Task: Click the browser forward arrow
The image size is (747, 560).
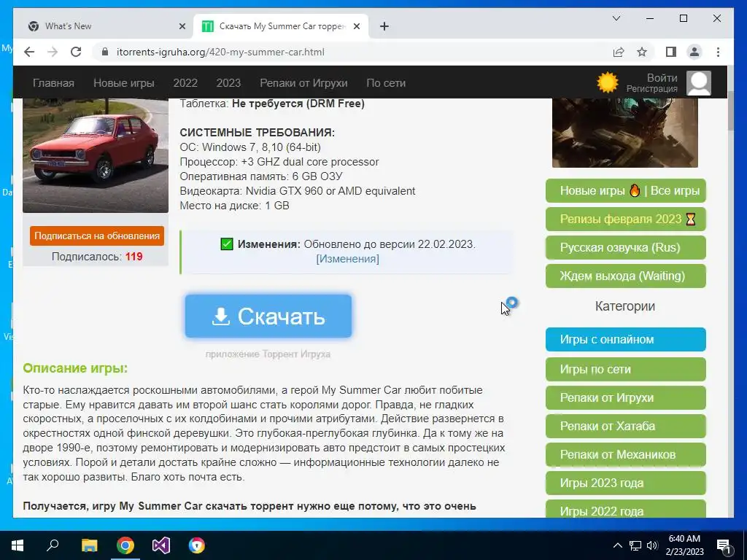Action: coord(53,52)
